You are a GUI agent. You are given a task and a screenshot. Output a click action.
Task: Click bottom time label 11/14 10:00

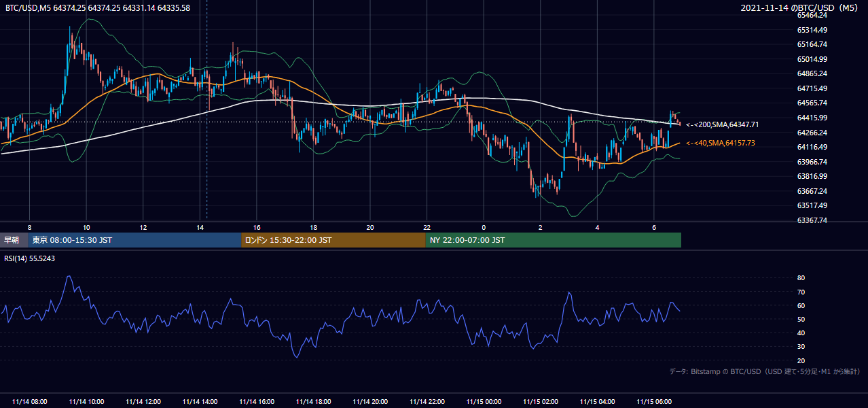86,402
